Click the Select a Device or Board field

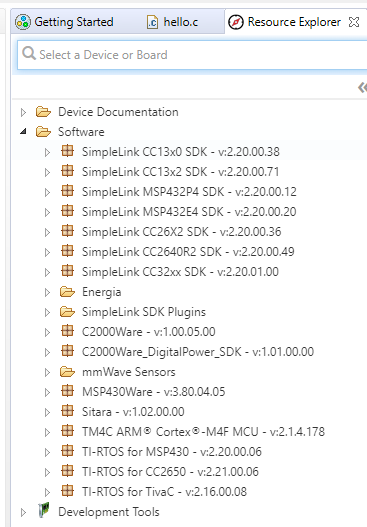point(192,55)
